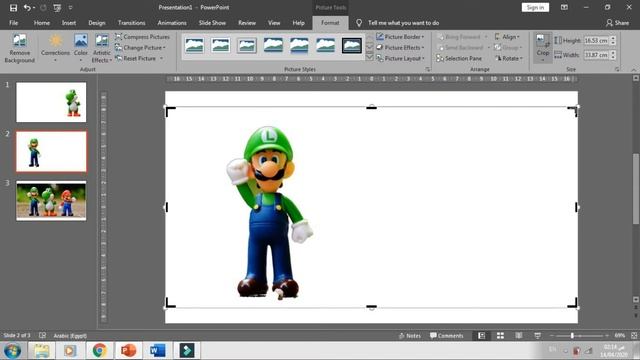Open the File menu
The width and height of the screenshot is (640, 360).
(x=13, y=23)
